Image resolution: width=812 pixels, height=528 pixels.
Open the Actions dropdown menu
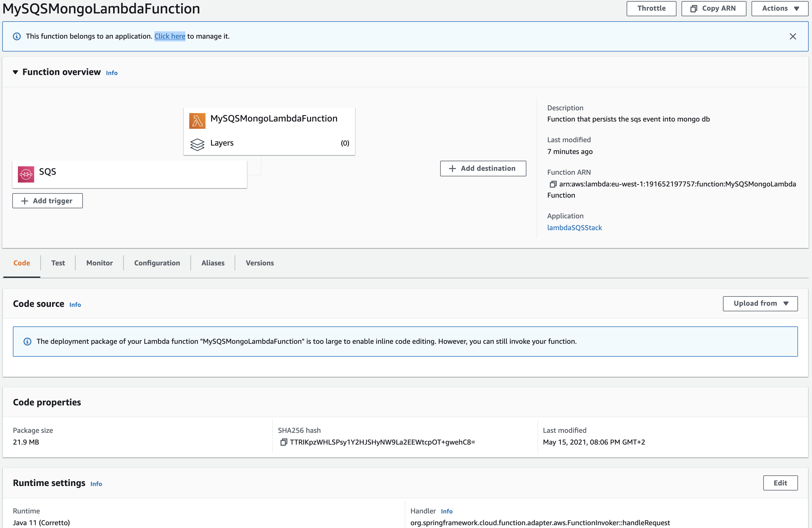[x=780, y=8]
